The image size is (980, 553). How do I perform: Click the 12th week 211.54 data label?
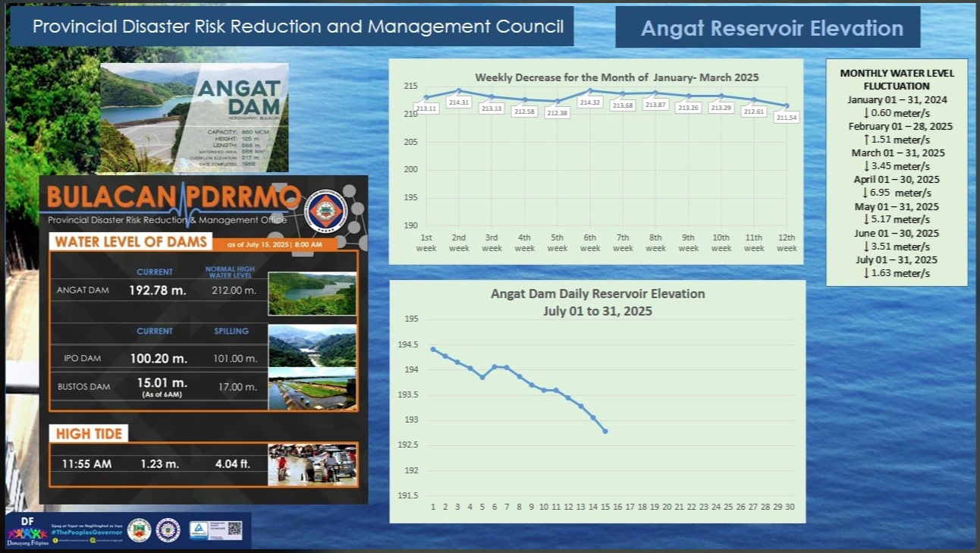tap(787, 118)
